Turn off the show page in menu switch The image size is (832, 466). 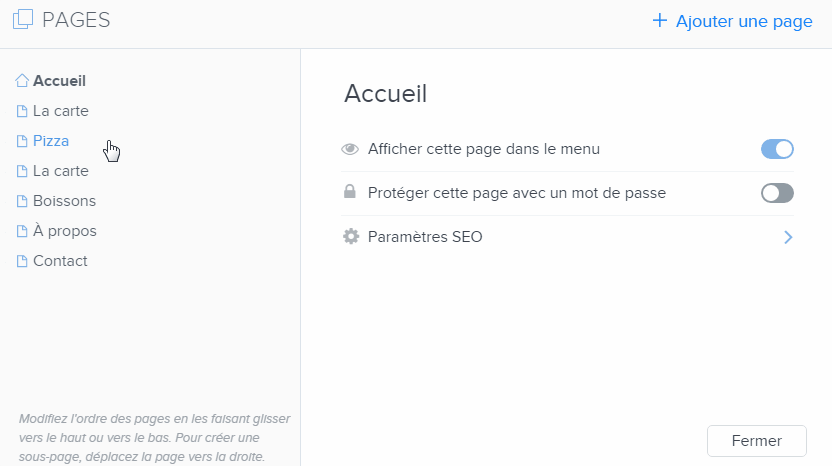(777, 149)
